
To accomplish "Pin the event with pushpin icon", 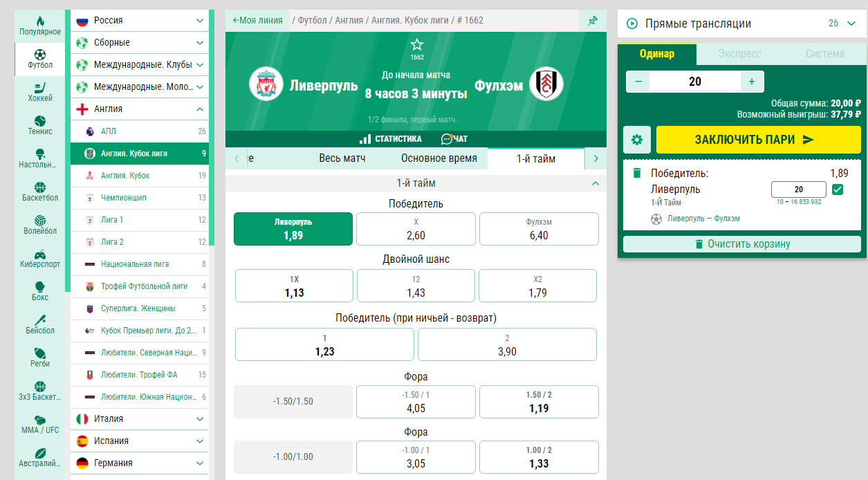I will click(x=593, y=21).
